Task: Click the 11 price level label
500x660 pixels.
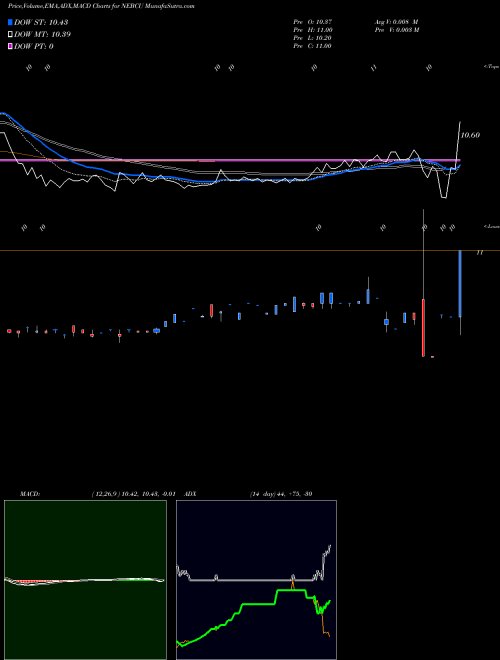Action: pyautogui.click(x=479, y=253)
